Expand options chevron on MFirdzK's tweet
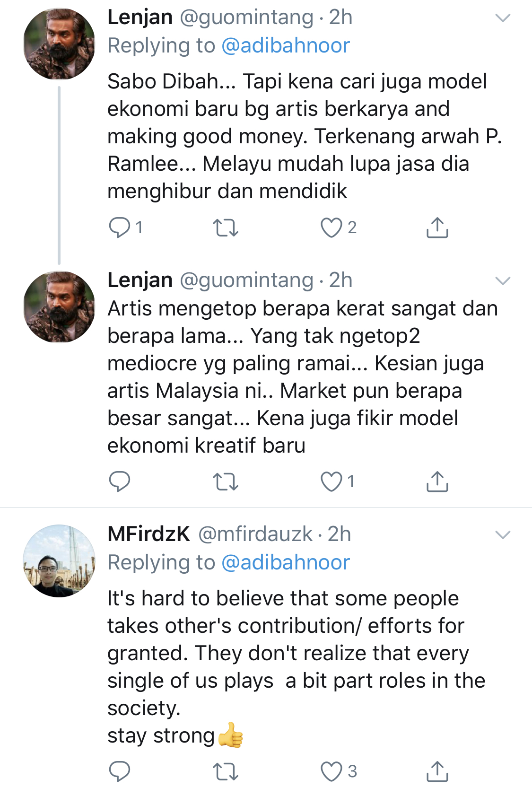Screen dimensions: 532x796 (x=502, y=535)
